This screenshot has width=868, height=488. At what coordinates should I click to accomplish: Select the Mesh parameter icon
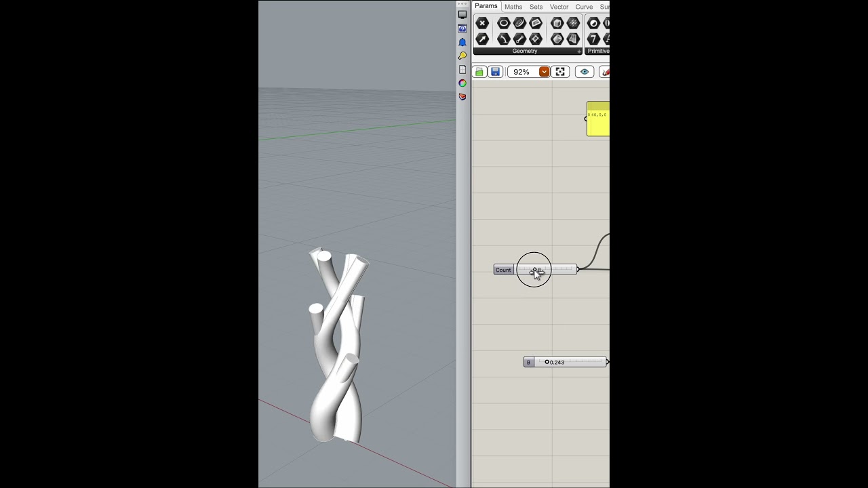(573, 23)
